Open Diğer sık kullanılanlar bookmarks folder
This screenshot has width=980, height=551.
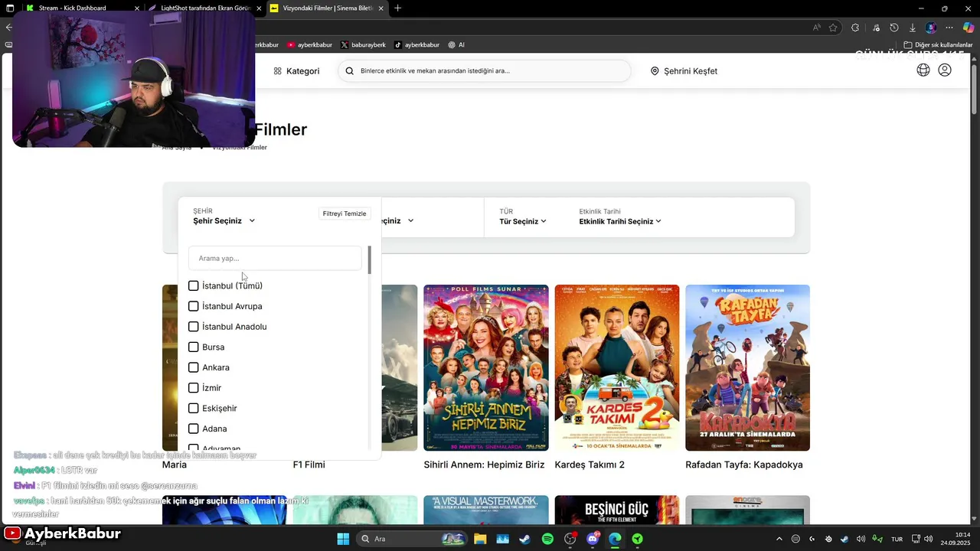coord(938,44)
